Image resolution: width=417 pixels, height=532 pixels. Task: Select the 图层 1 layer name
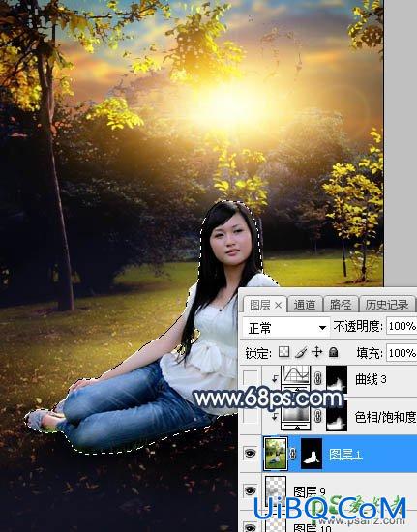point(345,455)
